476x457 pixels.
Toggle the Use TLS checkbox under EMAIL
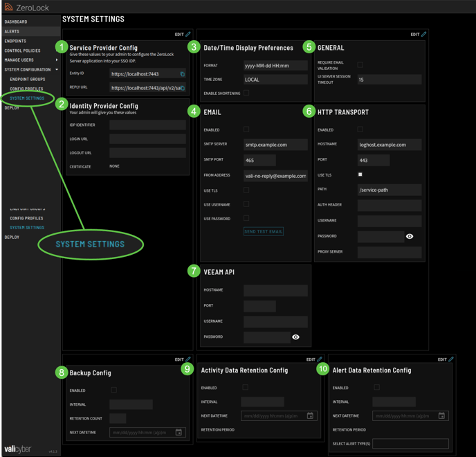point(246,190)
